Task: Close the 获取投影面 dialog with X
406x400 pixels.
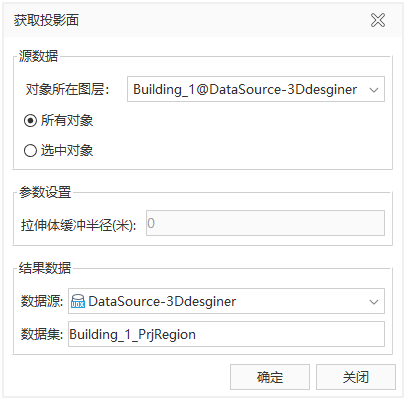Action: pyautogui.click(x=378, y=20)
